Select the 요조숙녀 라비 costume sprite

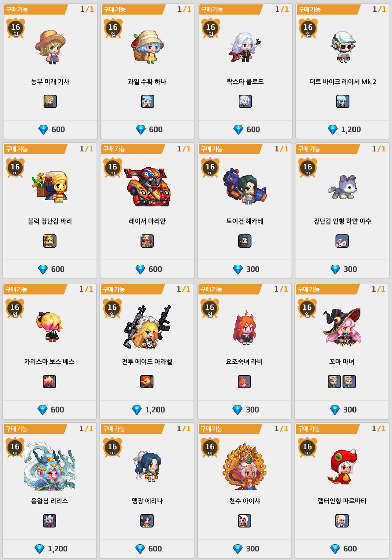click(x=245, y=327)
